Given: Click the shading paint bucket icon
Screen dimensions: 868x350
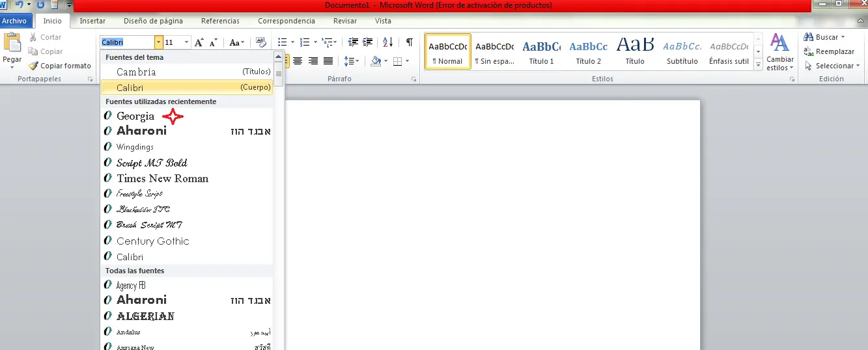Looking at the screenshot, I should tap(375, 61).
